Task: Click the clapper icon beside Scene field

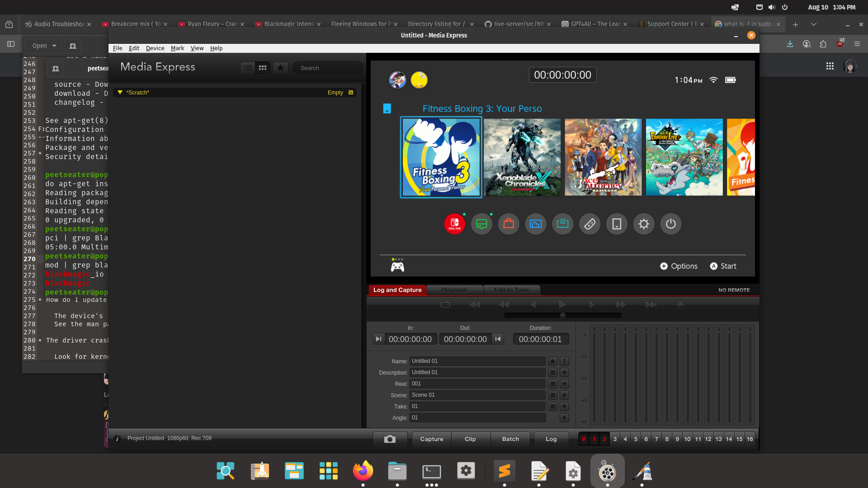Action: (552, 395)
